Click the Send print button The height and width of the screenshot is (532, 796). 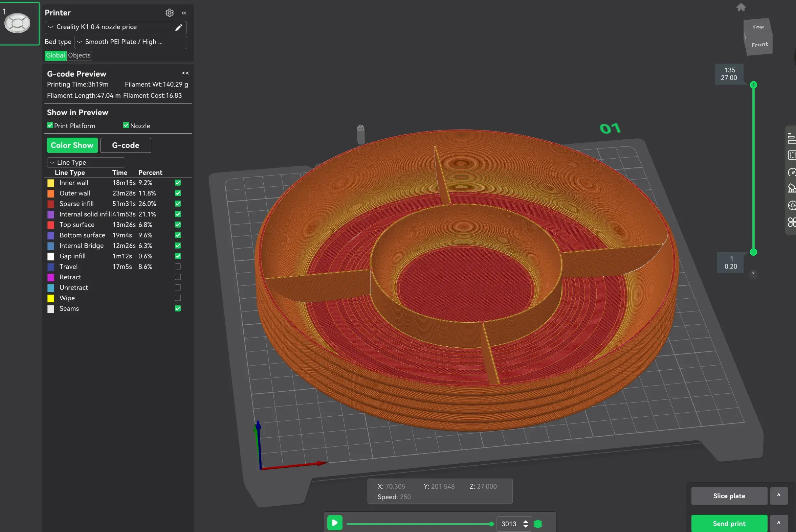tap(729, 524)
